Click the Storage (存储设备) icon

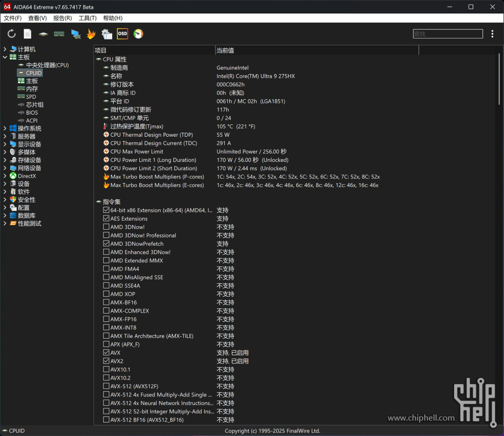[13, 160]
